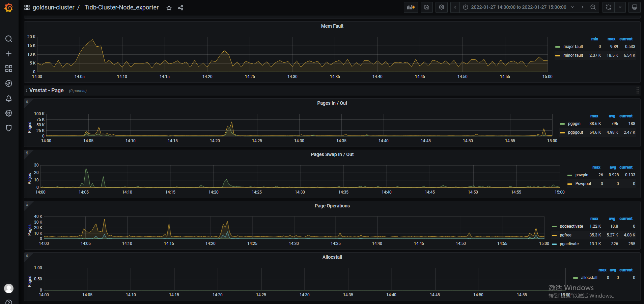
Task: Click the Save dashboard icon
Action: 426,7
